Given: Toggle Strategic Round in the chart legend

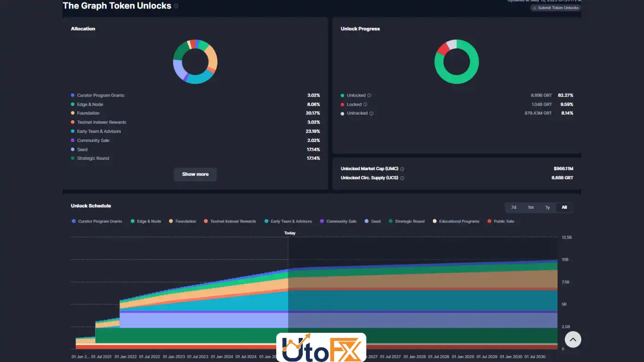Looking at the screenshot, I should coord(406,221).
